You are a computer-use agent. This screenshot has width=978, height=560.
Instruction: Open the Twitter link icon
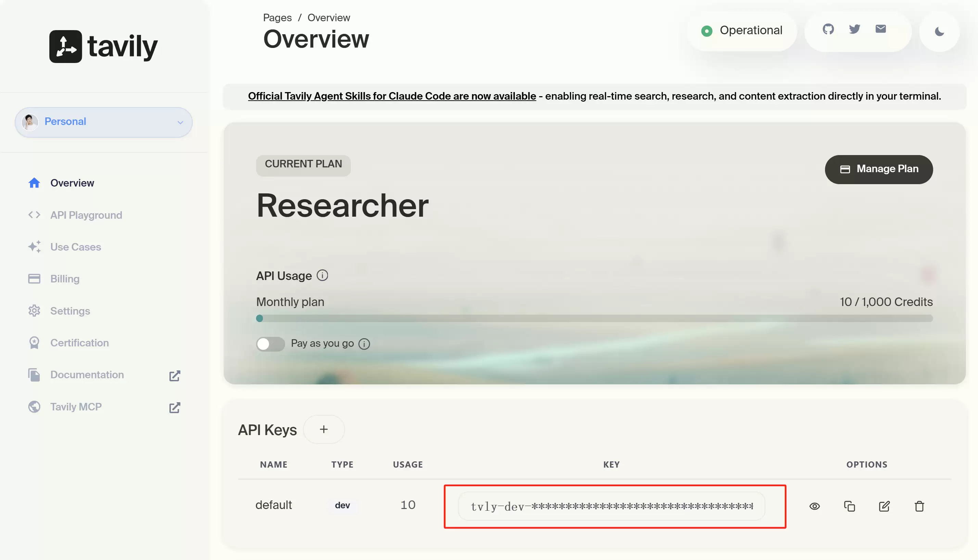click(x=854, y=29)
